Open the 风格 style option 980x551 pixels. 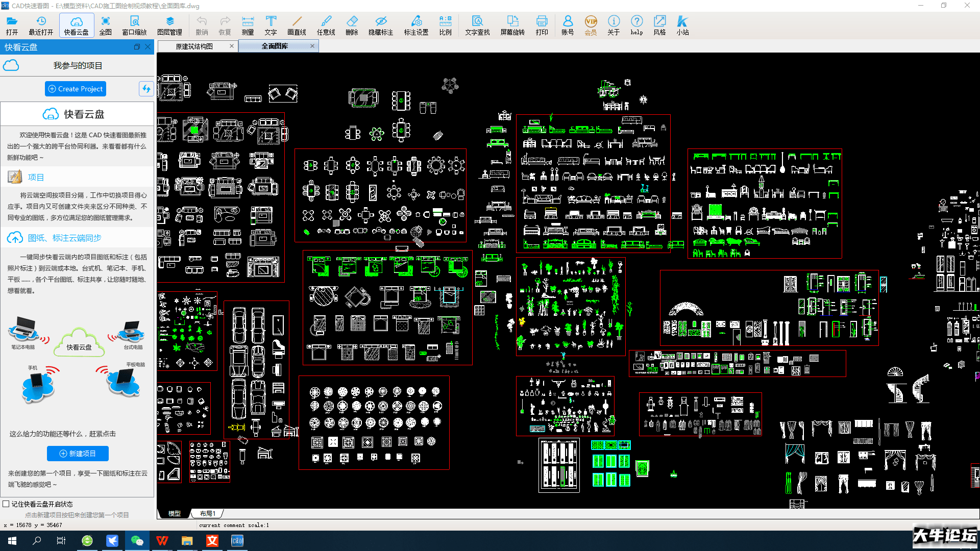659,25
